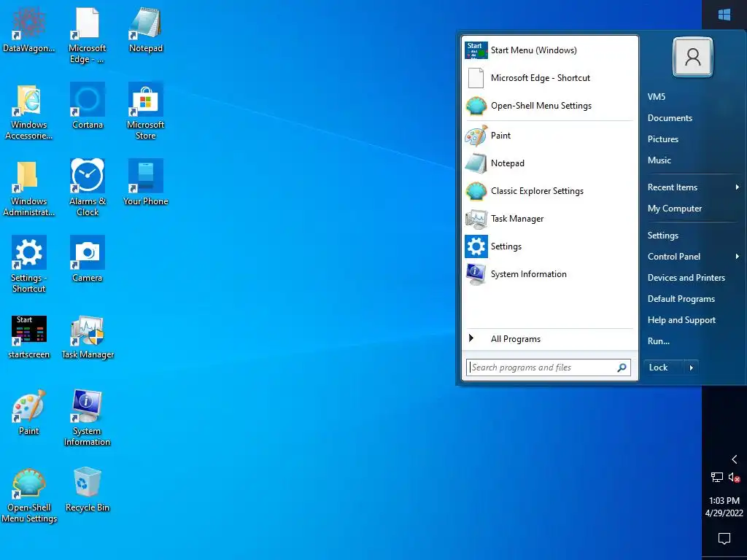Select Start Menu (Windows) in the start menu
Viewport: 747px width, 560px height.
coord(550,50)
